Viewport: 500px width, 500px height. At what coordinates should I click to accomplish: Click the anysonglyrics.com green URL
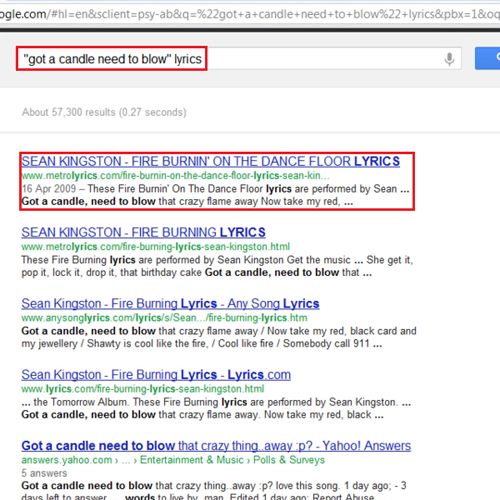coord(164,318)
